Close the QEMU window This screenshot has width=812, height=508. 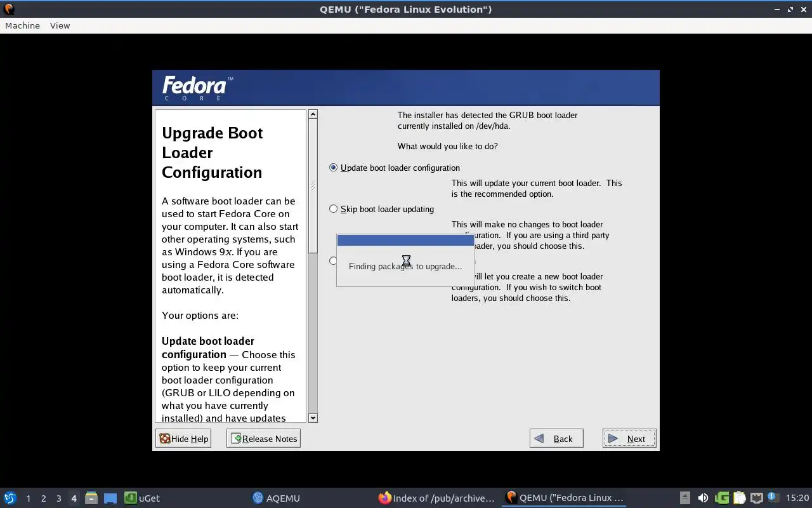(x=803, y=10)
